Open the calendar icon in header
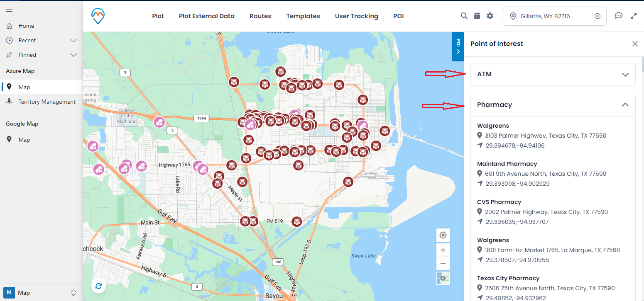 (477, 16)
